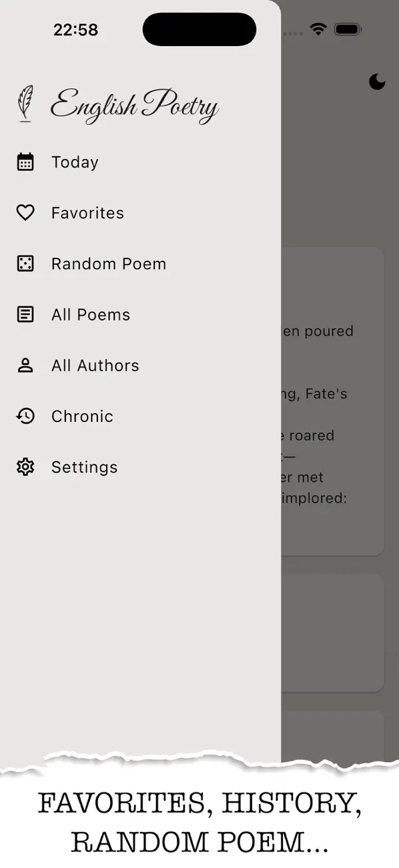Tap the heart icon beside Favorites

pos(25,212)
